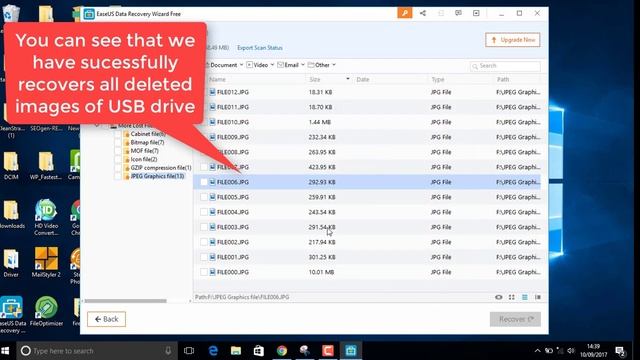Open the Other filter dropdown arrow
This screenshot has height=360, width=640.
tap(334, 65)
